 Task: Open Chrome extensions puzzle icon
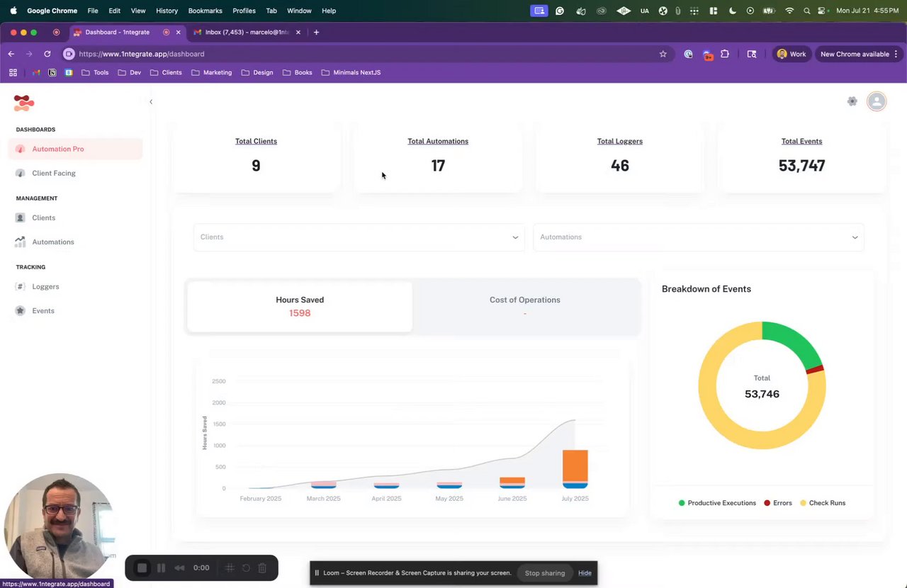[725, 54]
